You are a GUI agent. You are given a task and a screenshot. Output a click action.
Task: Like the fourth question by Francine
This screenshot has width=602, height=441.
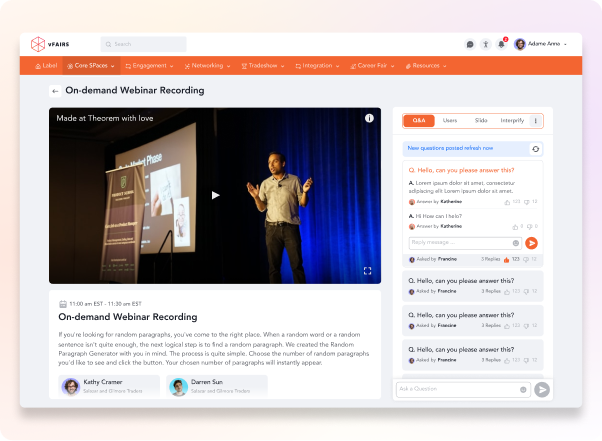click(507, 361)
